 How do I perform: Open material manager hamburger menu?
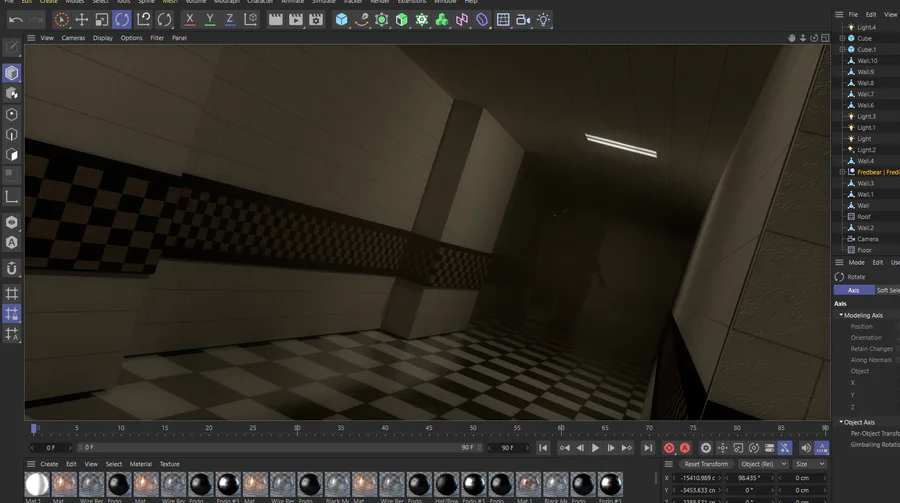point(31,464)
